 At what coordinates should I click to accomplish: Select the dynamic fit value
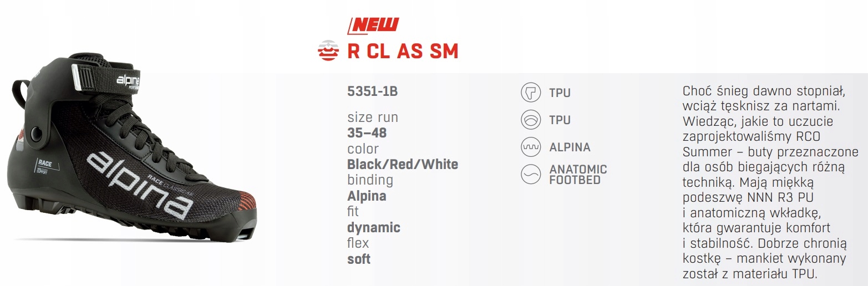click(x=373, y=227)
